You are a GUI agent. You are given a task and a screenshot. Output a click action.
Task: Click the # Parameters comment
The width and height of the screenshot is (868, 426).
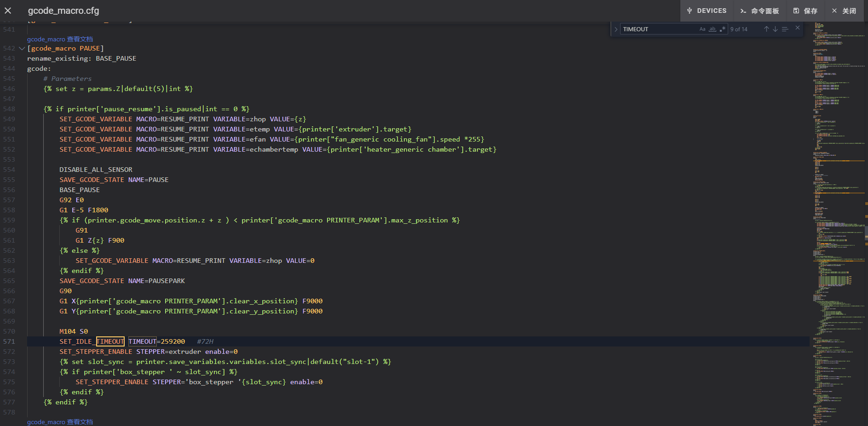[67, 79]
